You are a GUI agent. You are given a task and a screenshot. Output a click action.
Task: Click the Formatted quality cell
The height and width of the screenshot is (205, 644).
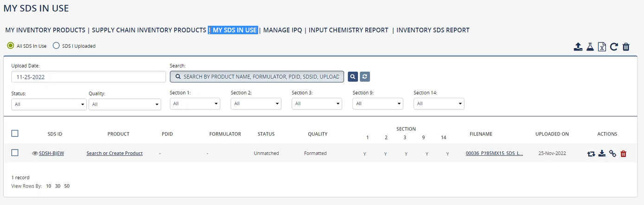tap(315, 153)
